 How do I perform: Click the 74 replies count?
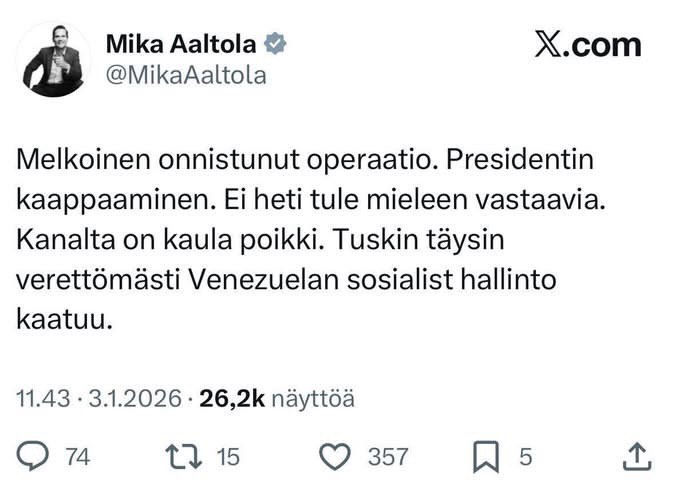pos(77,457)
